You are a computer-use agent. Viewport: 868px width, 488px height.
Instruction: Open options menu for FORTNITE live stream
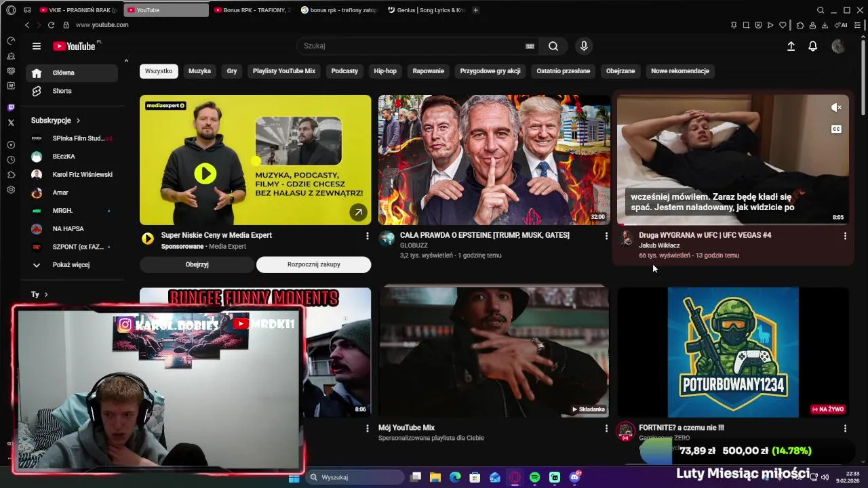(845, 428)
